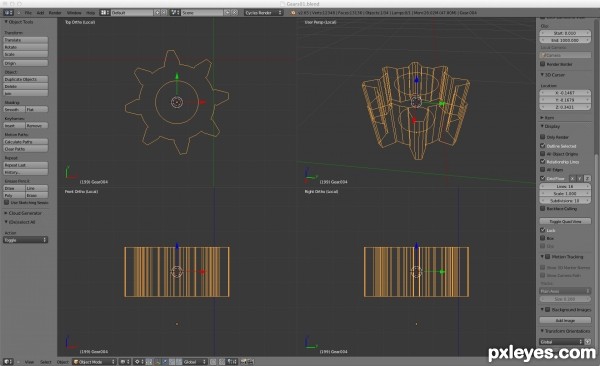The width and height of the screenshot is (600, 366).
Task: Open the Add menu
Action: 40,13
